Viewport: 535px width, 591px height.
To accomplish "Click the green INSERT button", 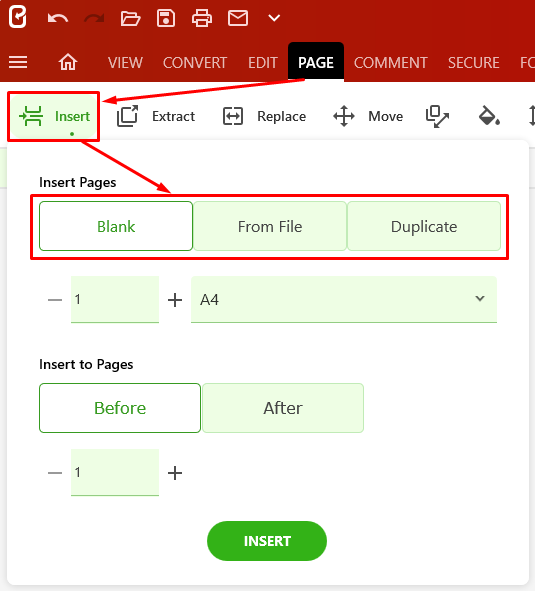I will (267, 541).
